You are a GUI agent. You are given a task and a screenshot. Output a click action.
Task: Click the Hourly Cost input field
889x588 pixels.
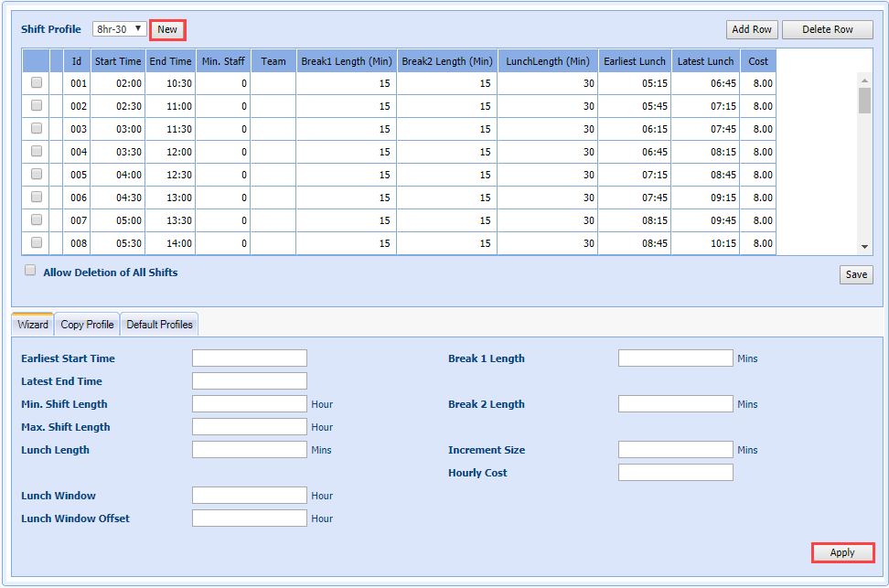pyautogui.click(x=675, y=473)
